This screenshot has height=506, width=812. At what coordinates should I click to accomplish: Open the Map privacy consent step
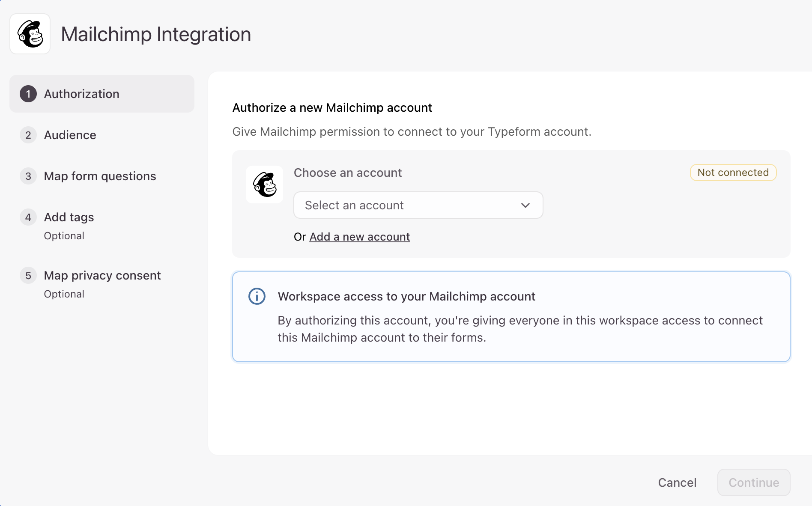(102, 284)
